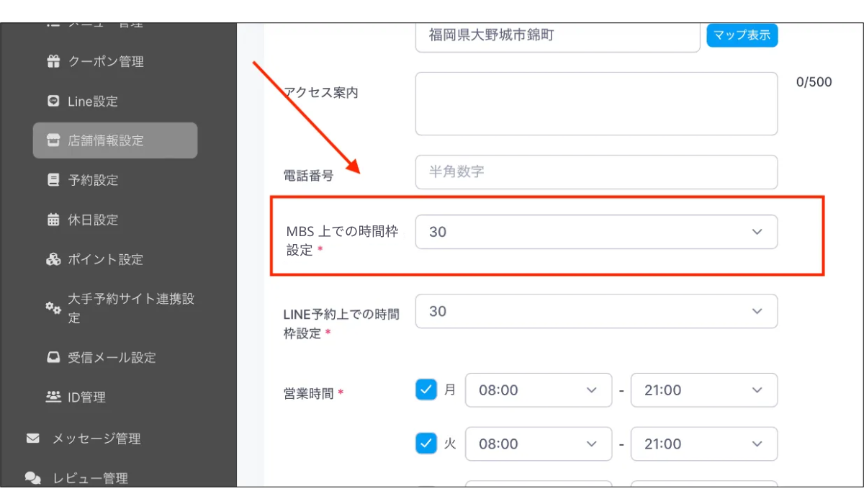864x504 pixels.
Task: Open the MBS上での時間枠設定 dropdown
Action: [x=596, y=232]
